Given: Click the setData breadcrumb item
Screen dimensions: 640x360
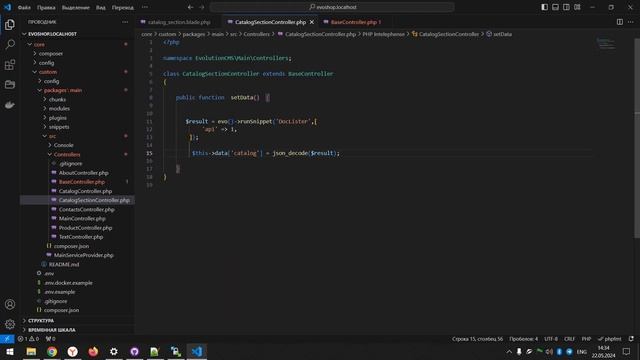Looking at the screenshot, I should [499, 34].
